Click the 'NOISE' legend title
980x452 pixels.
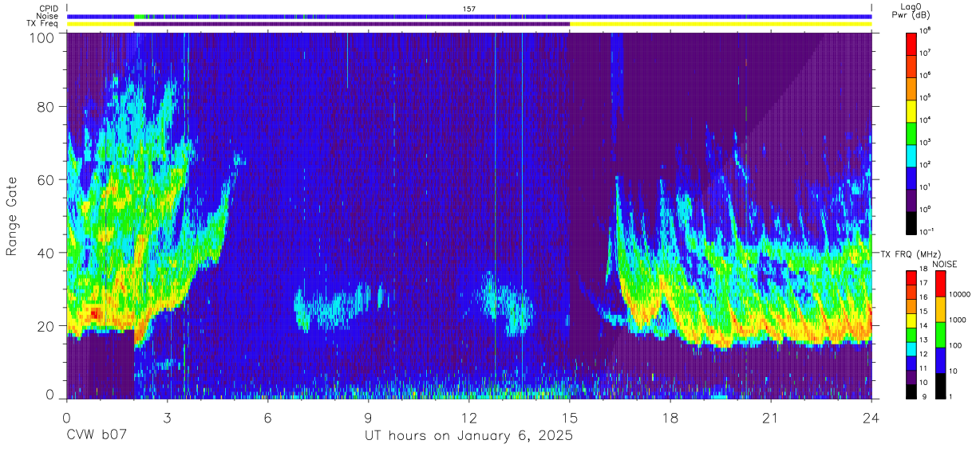(x=943, y=264)
